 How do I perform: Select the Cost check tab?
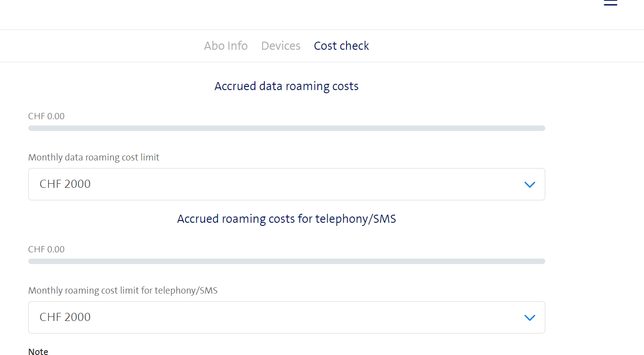341,46
